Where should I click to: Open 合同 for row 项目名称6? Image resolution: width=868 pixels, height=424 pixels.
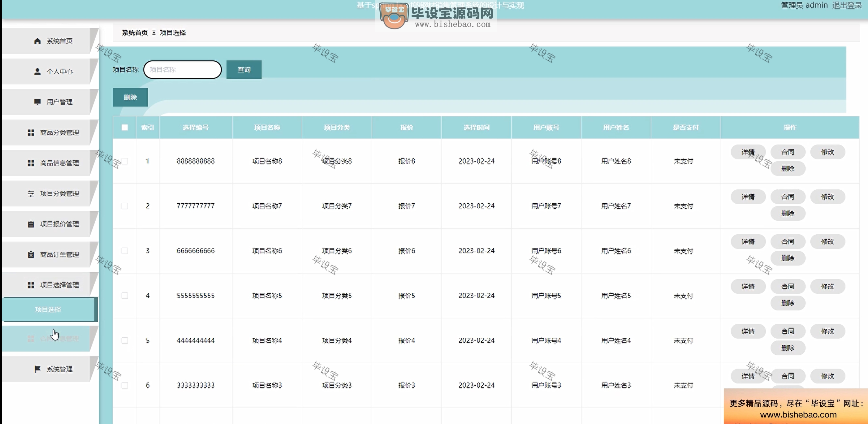point(788,242)
